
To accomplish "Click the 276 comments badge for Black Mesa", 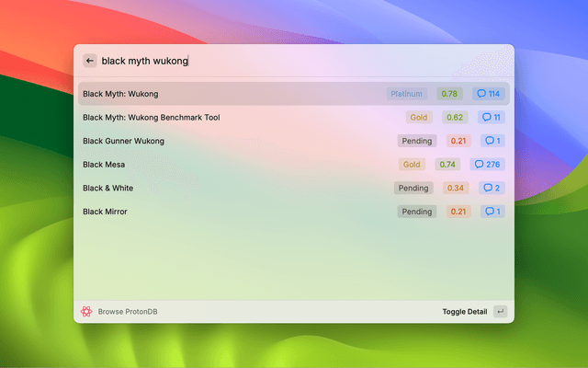I will click(488, 165).
